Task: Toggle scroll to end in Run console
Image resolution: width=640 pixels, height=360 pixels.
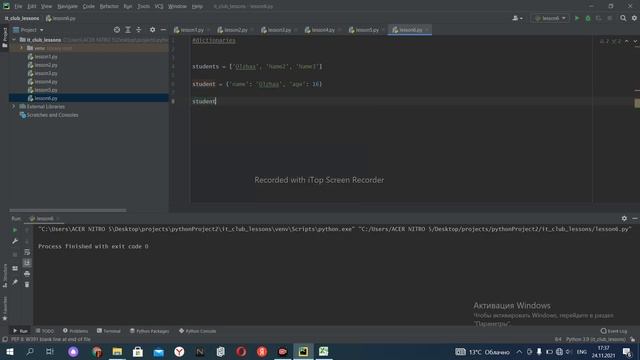Action: 27,263
